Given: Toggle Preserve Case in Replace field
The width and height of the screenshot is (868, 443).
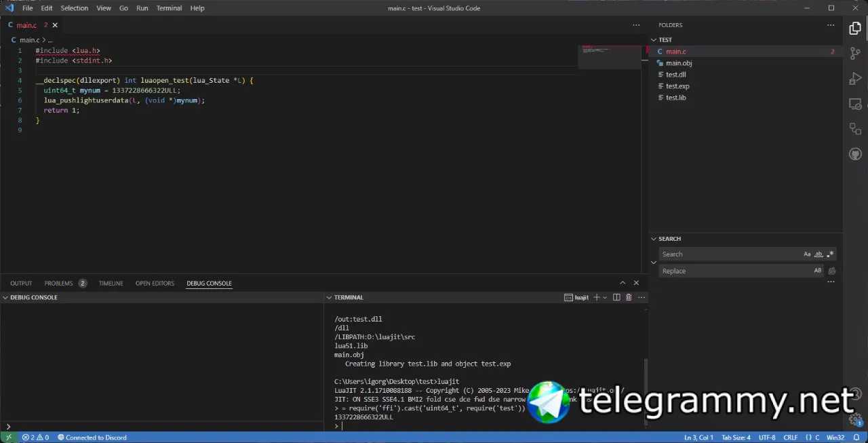Looking at the screenshot, I should coord(818,271).
